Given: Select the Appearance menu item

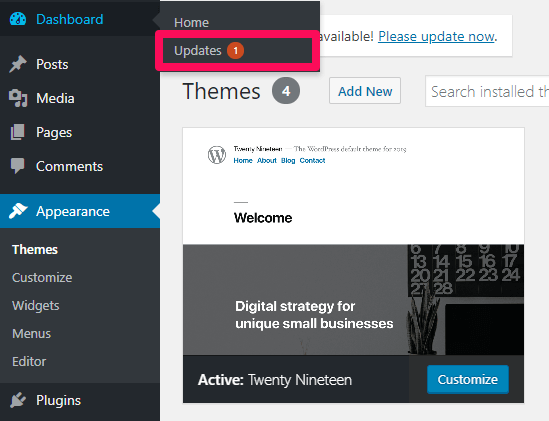Looking at the screenshot, I should click(x=80, y=211).
